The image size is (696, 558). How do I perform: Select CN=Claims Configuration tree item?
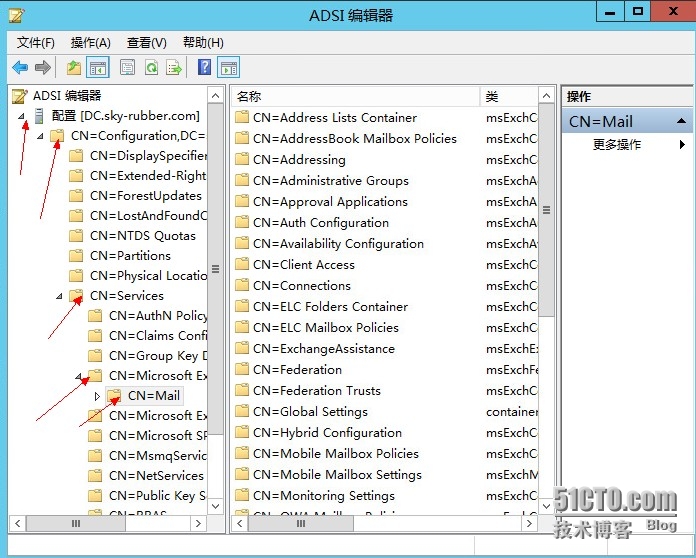pyautogui.click(x=158, y=336)
